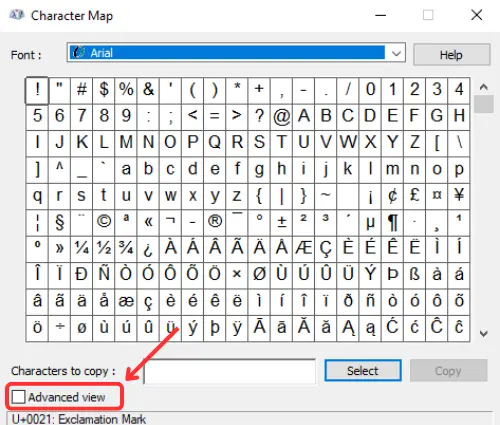Click the Character Map title bar icon

coord(17,15)
